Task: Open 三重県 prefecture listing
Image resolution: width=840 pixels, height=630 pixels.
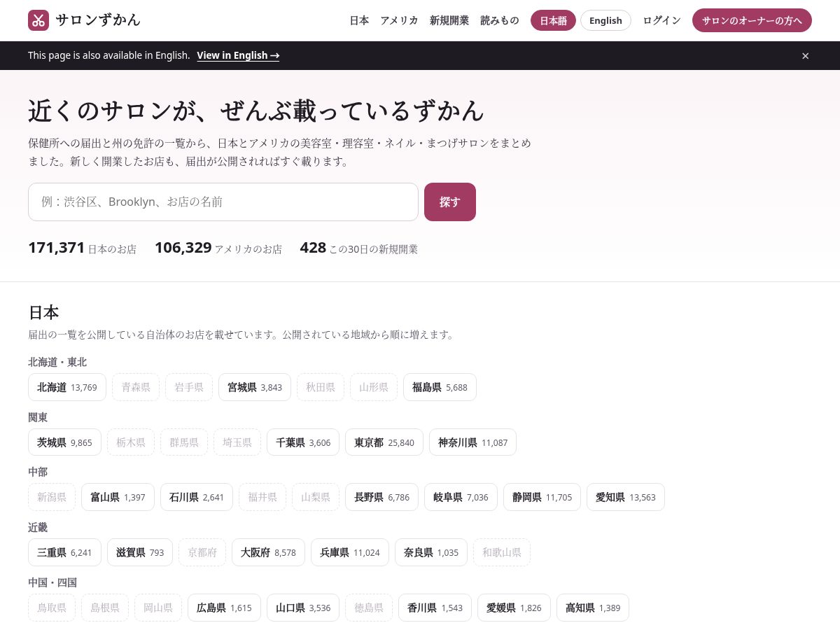Action: coord(64,552)
